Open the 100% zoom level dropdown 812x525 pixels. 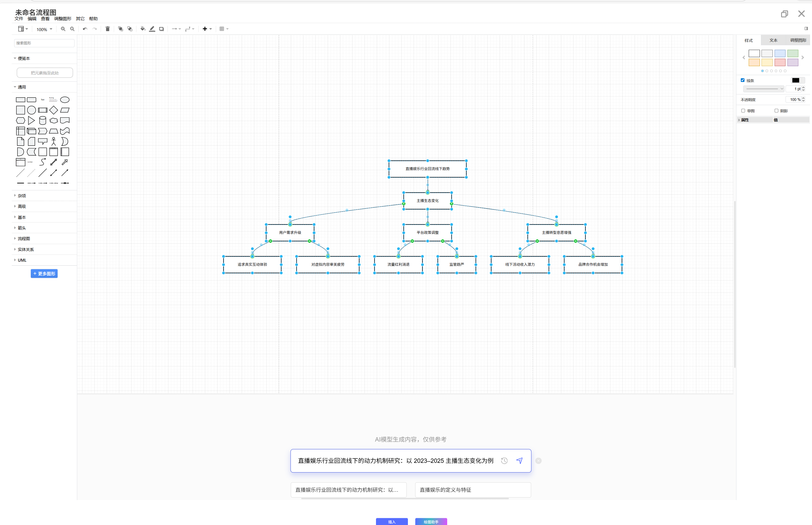44,29
